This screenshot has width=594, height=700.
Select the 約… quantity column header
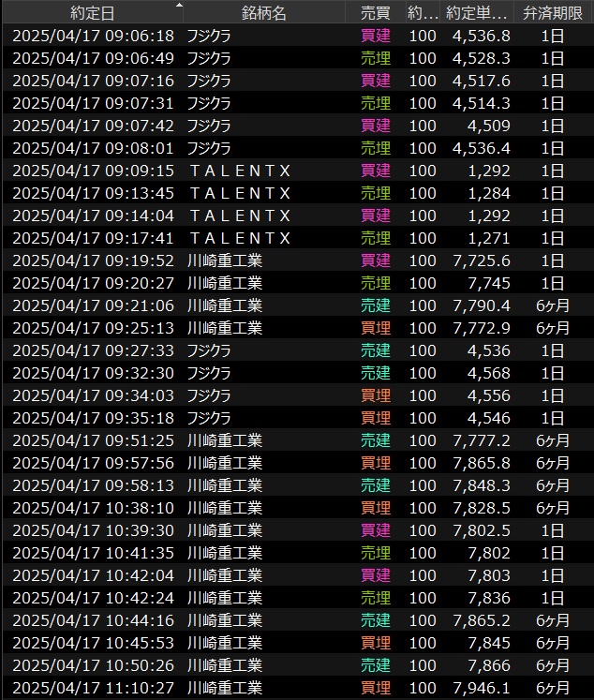pos(423,13)
